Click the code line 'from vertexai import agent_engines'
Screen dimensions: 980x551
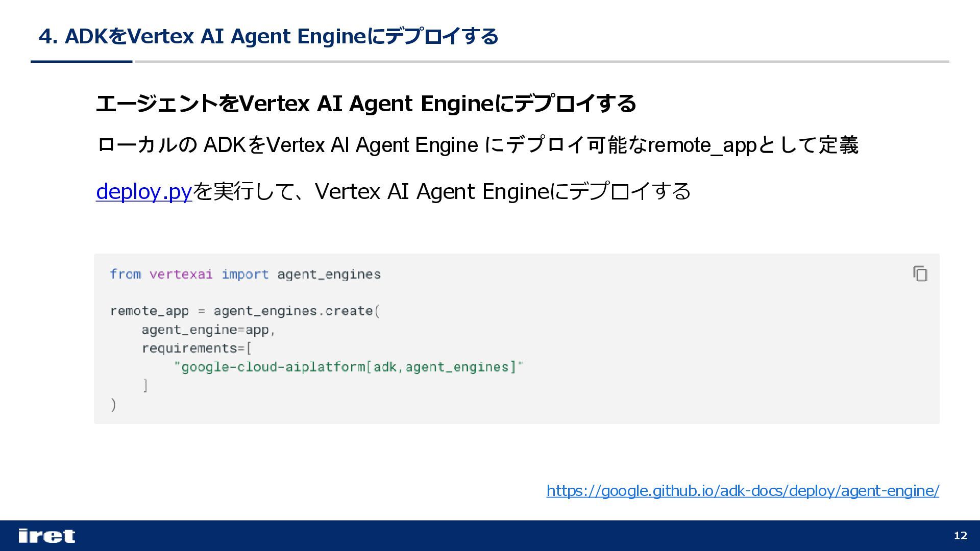click(246, 274)
